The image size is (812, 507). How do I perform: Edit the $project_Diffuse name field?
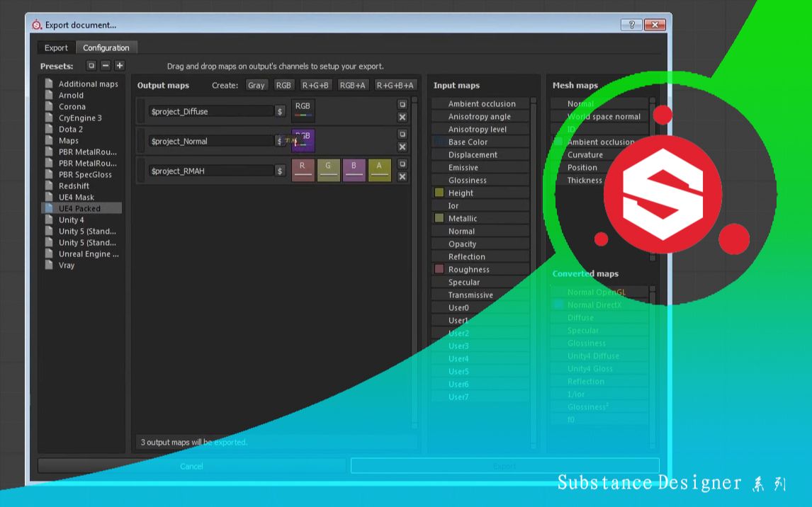coord(211,111)
